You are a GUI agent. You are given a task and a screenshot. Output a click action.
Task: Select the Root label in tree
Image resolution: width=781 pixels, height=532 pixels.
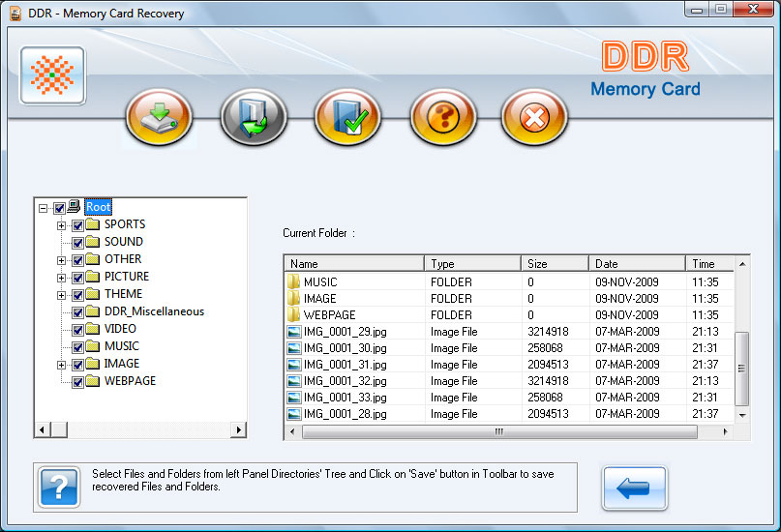click(x=98, y=207)
